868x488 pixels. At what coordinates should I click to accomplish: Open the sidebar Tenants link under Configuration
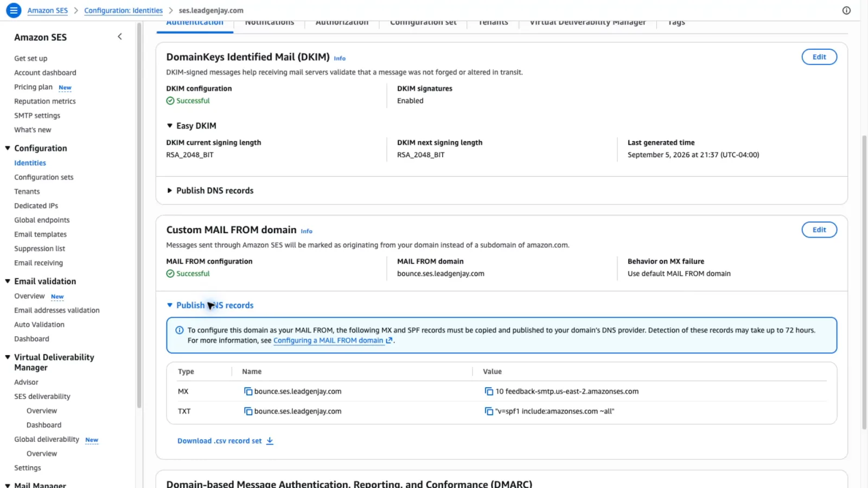tap(27, 191)
